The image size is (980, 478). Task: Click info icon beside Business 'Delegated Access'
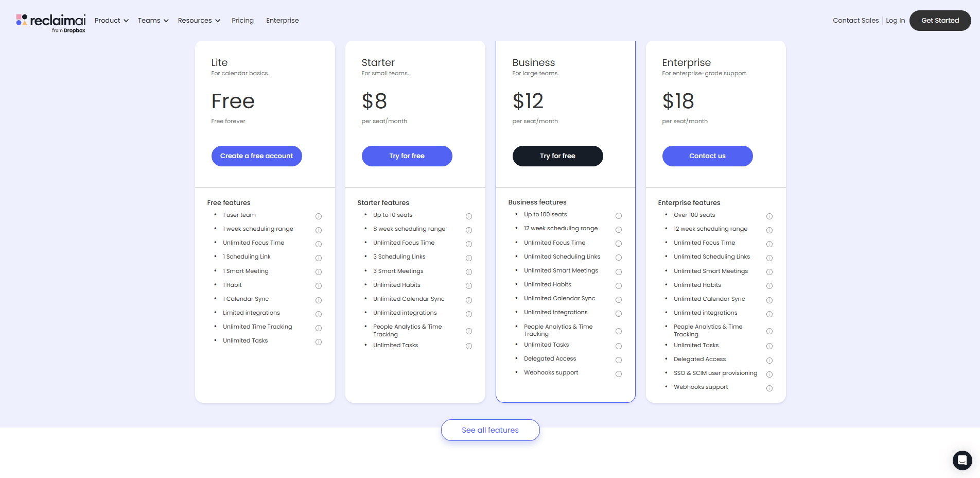[619, 360]
